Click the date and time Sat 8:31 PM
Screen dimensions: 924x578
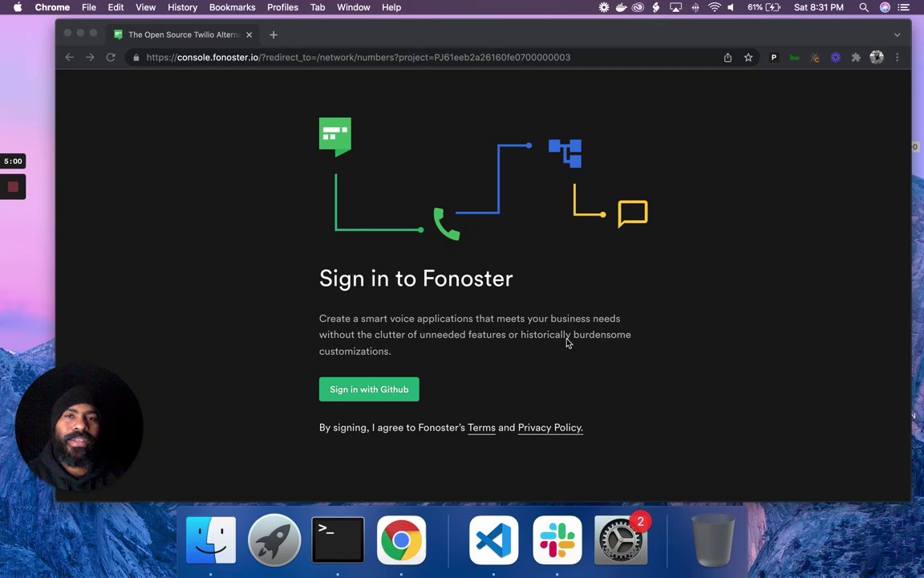pyautogui.click(x=818, y=7)
